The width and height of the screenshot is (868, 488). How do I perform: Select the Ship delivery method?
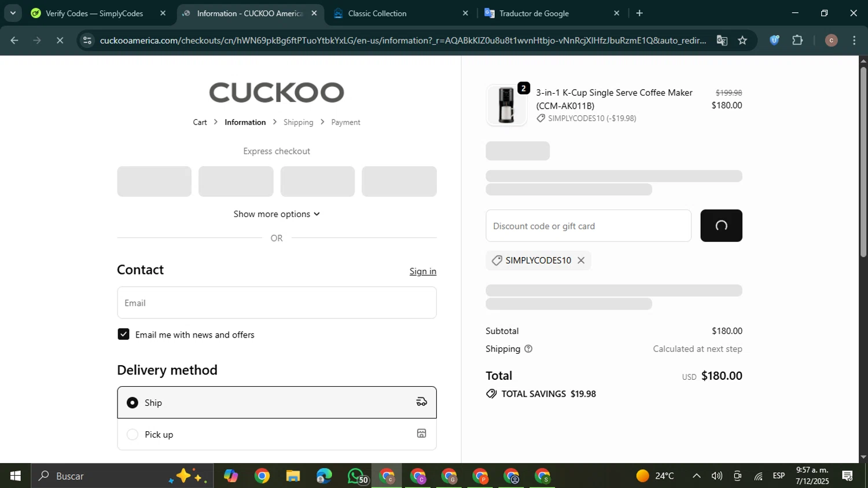[277, 402]
